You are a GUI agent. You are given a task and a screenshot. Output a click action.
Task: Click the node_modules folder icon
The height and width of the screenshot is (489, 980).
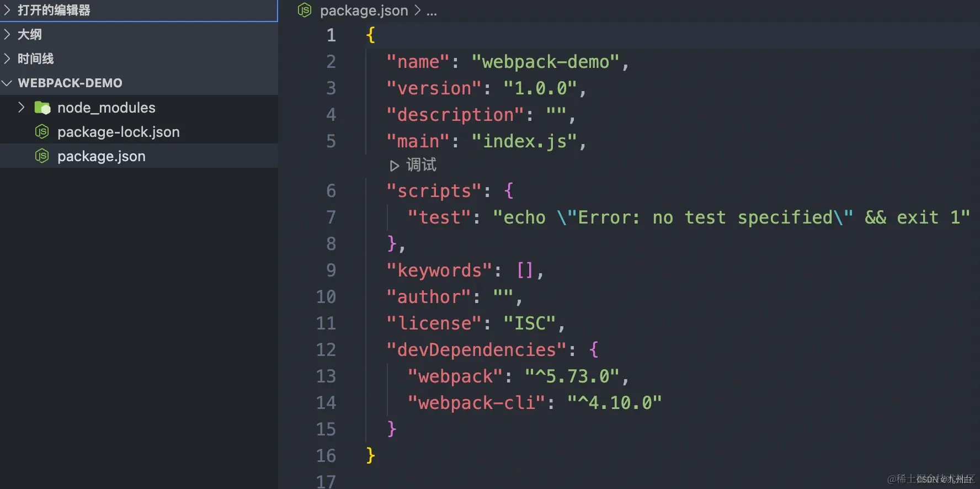(x=42, y=108)
